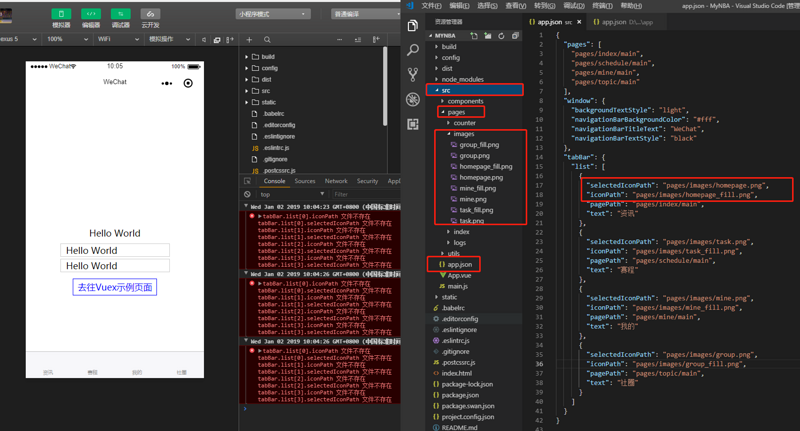Click the plus icon to add a file in DevTools
This screenshot has width=800, height=431.
pyautogui.click(x=249, y=39)
